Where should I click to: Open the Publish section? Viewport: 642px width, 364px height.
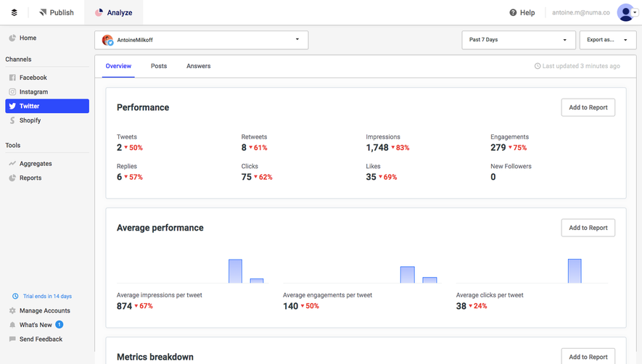(x=57, y=13)
